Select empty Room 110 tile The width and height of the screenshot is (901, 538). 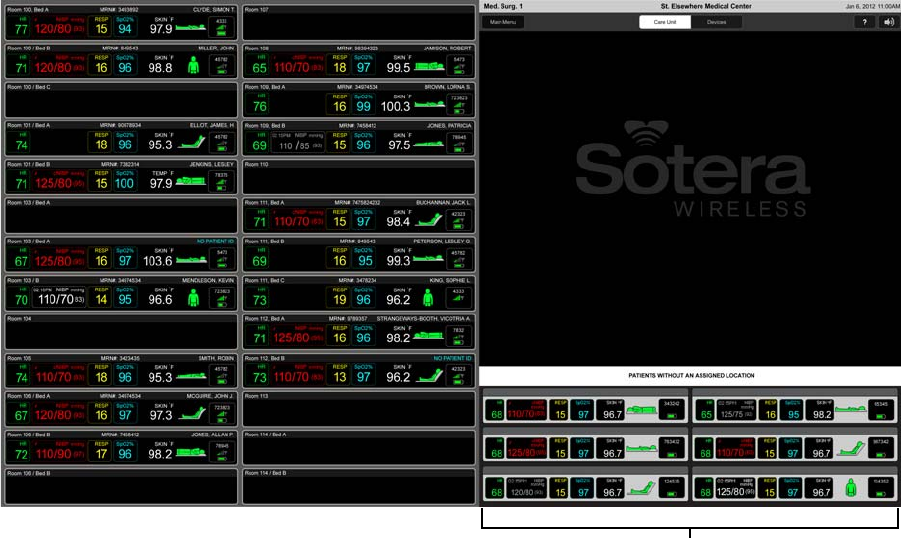click(x=359, y=178)
